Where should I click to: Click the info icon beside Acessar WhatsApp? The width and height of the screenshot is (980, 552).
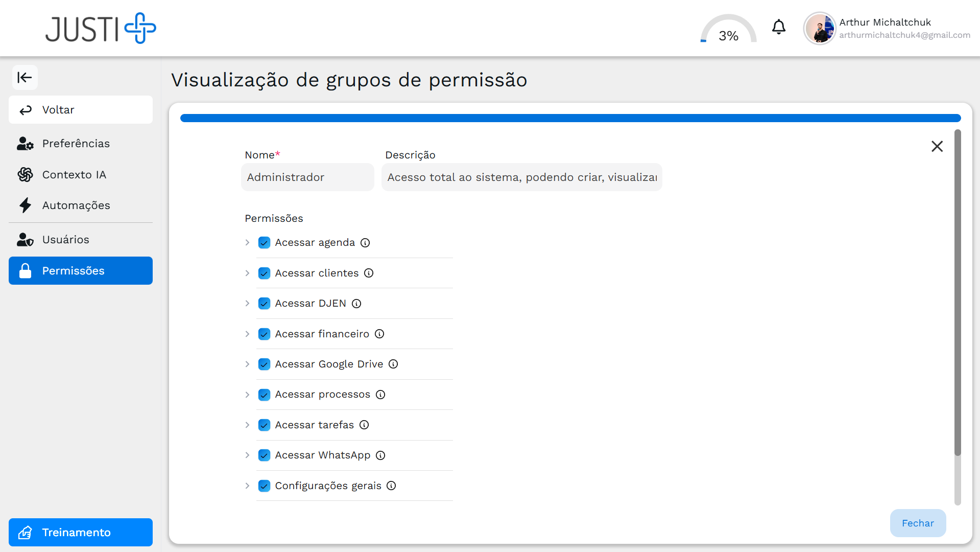pyautogui.click(x=380, y=455)
